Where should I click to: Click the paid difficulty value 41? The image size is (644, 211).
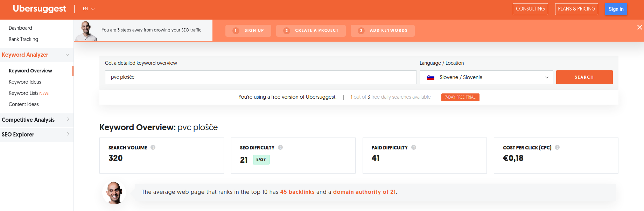pyautogui.click(x=376, y=158)
